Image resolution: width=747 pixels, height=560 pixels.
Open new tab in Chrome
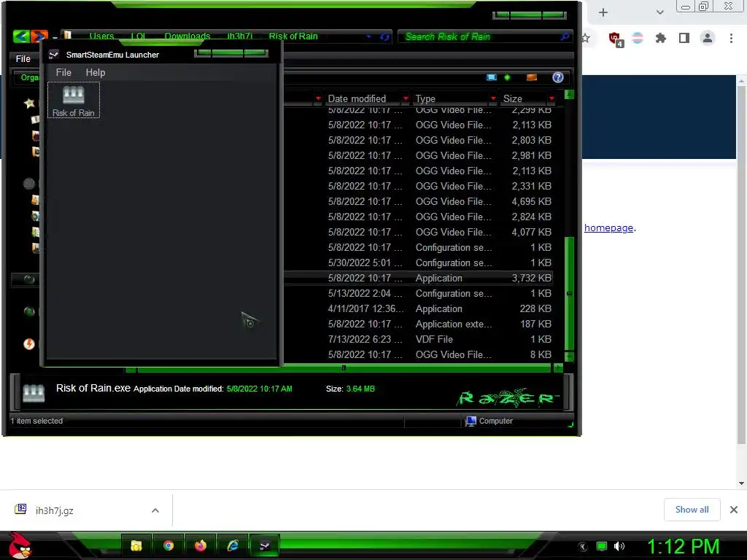click(x=603, y=12)
